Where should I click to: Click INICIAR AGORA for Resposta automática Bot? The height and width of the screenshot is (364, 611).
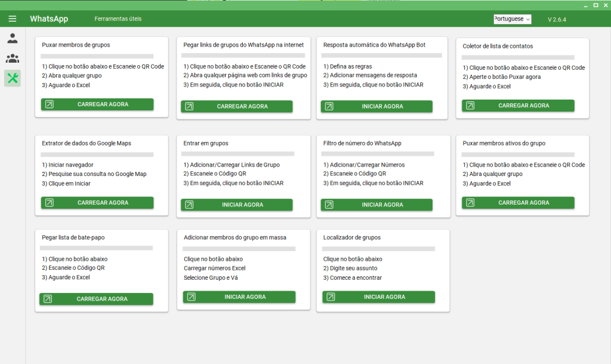click(x=377, y=106)
